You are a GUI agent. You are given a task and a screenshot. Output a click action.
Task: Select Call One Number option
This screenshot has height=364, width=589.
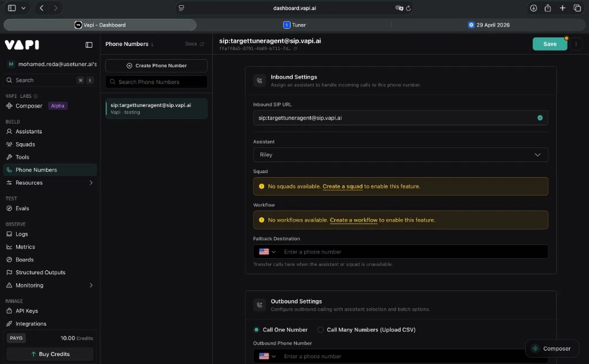(x=257, y=329)
